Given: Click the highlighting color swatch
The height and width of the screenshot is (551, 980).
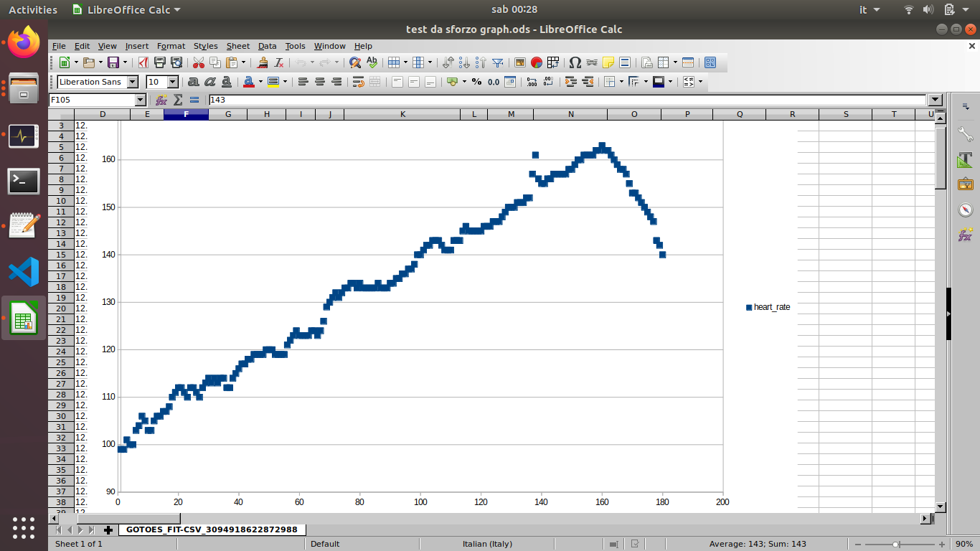Looking at the screenshot, I should (x=273, y=82).
